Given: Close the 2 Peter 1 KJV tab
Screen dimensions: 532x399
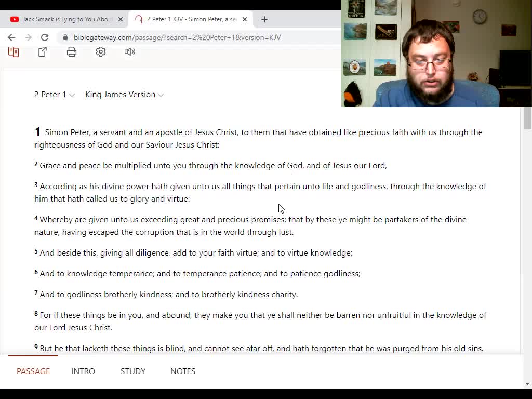Looking at the screenshot, I should (x=245, y=19).
